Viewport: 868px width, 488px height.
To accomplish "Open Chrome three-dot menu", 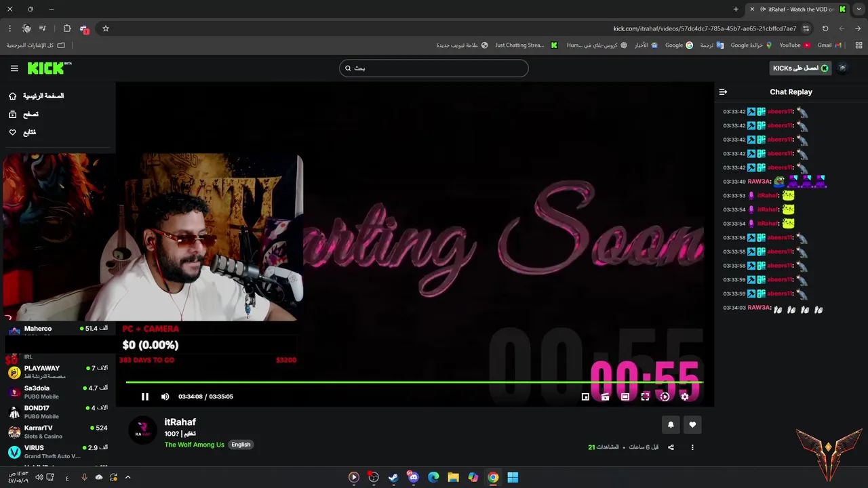I will point(9,28).
